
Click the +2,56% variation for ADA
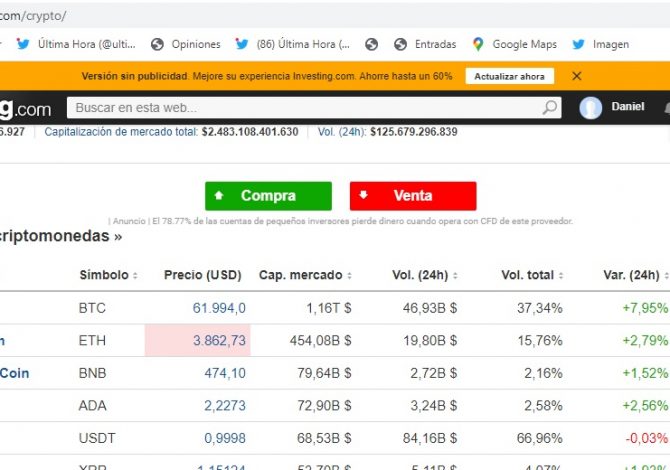pos(645,405)
